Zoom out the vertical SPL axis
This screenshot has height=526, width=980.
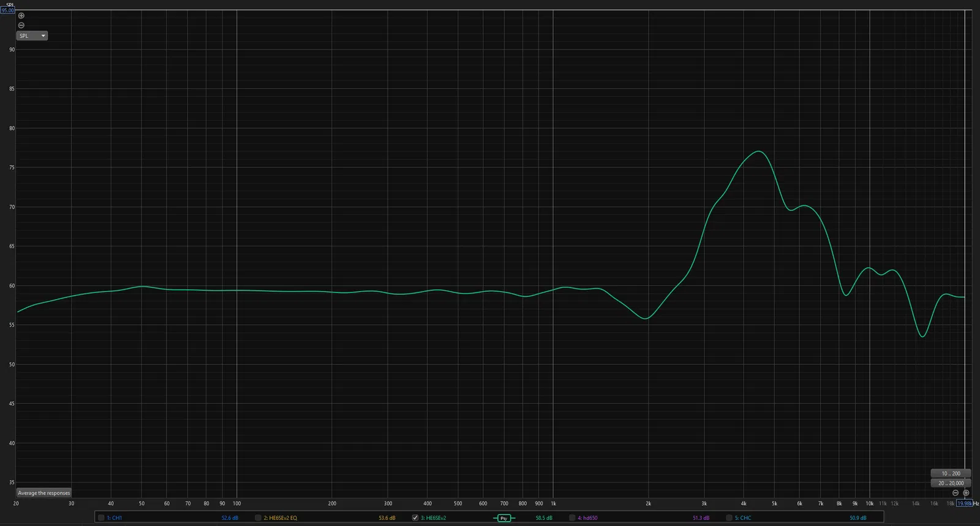pos(21,25)
